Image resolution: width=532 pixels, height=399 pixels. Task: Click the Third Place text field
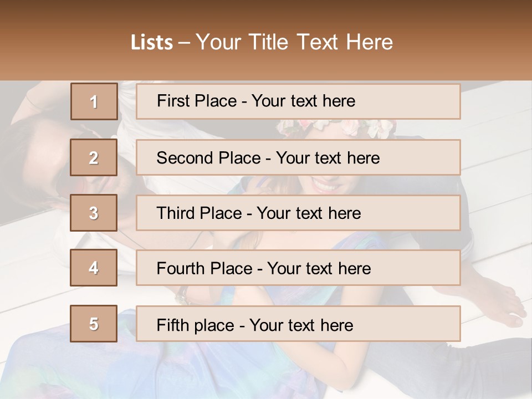298,213
